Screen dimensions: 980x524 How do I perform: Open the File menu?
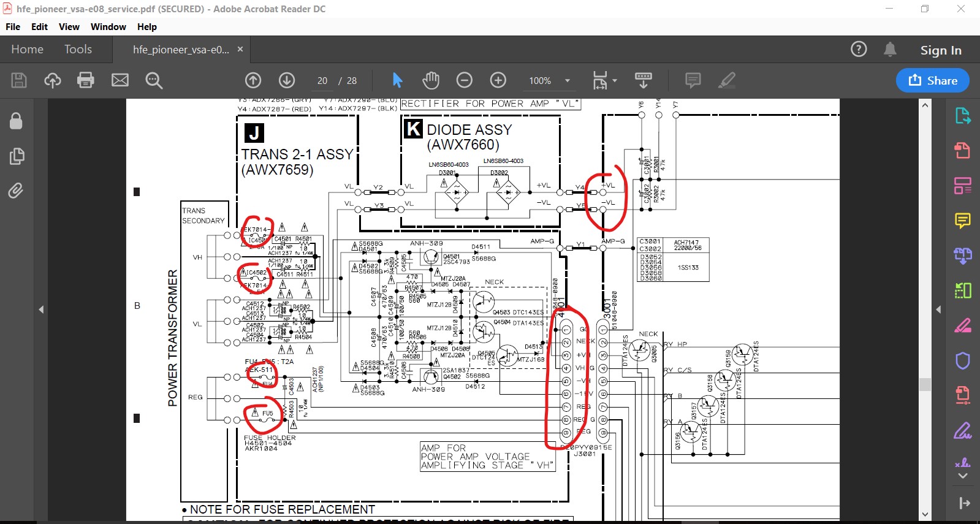(x=13, y=27)
